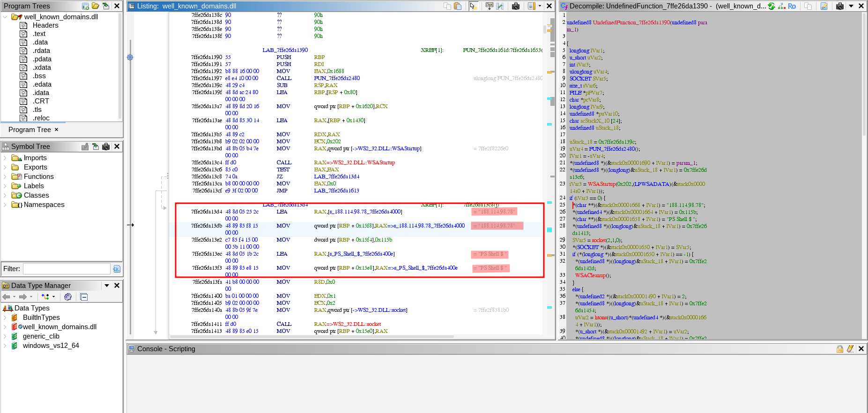Open back history dropdown in Data Type Manager
The image size is (868, 413).
pyautogui.click(x=14, y=297)
